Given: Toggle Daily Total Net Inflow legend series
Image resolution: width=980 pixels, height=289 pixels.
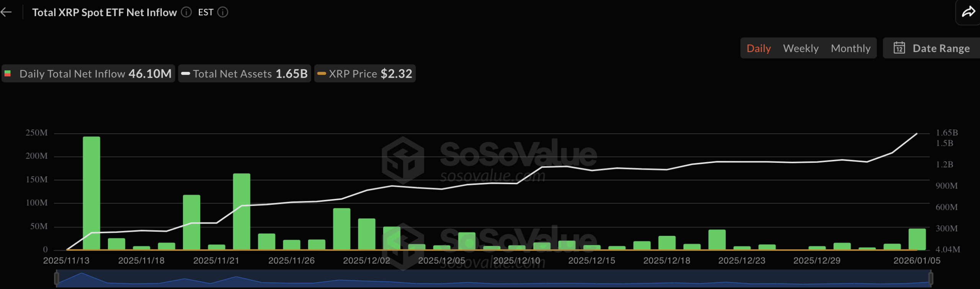Looking at the screenshot, I should coord(88,73).
